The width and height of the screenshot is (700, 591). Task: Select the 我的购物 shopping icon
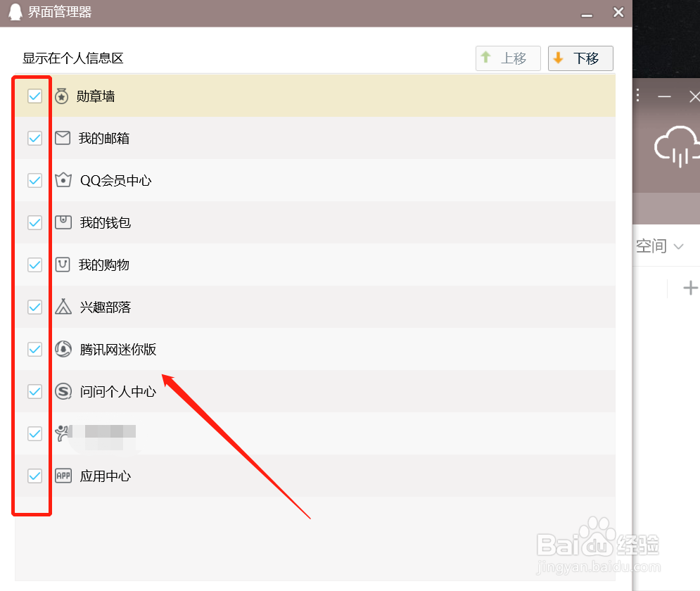click(63, 265)
